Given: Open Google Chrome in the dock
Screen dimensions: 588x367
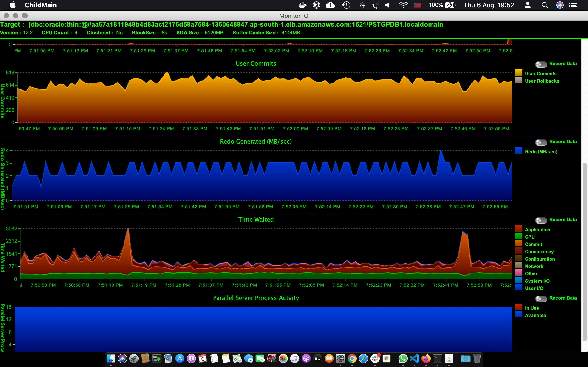Looking at the screenshot, I should tap(352, 359).
